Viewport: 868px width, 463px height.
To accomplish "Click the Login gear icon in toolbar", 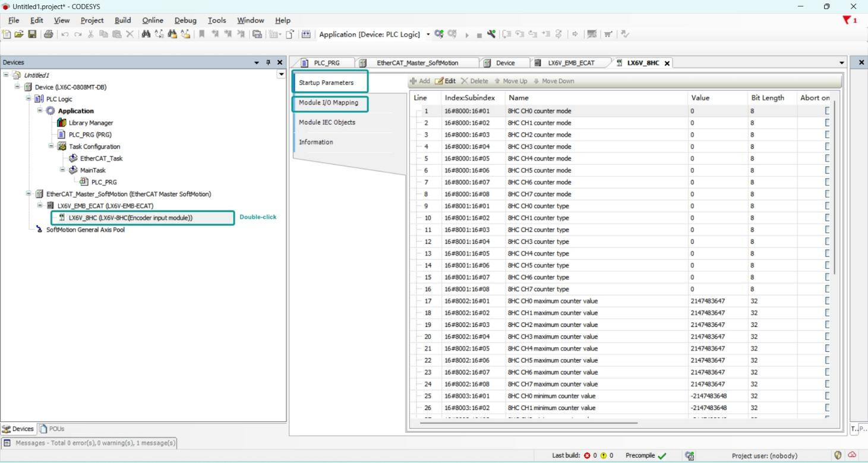I will tap(439, 34).
